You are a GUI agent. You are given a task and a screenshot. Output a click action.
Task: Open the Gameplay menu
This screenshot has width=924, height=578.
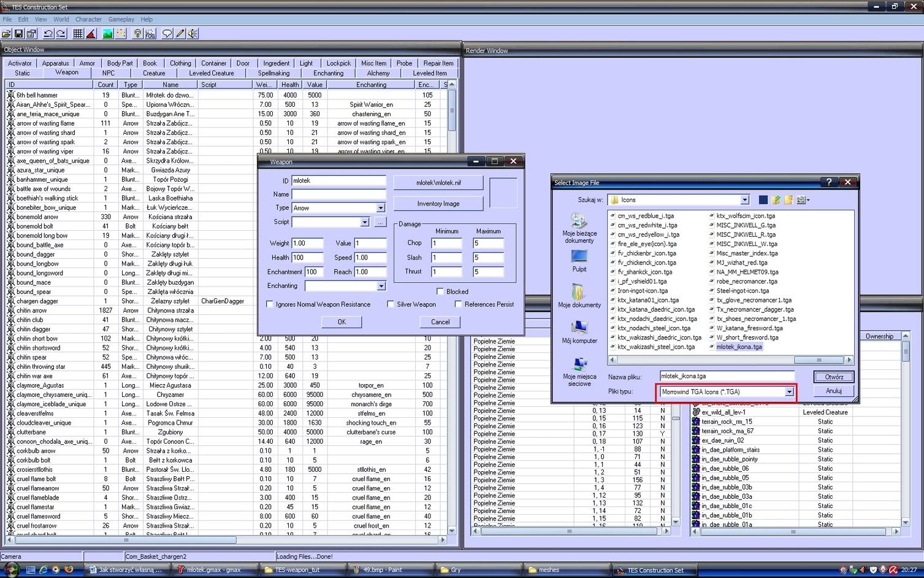(121, 20)
